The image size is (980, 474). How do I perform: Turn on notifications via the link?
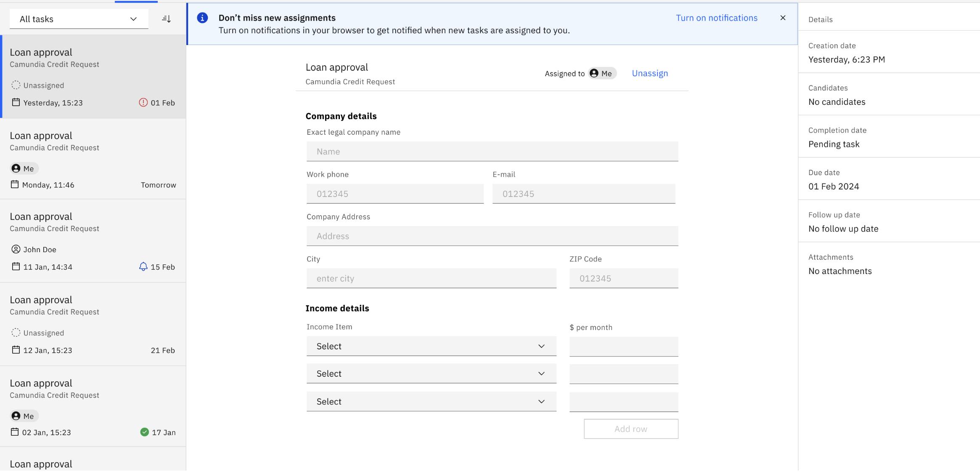pyautogui.click(x=717, y=18)
